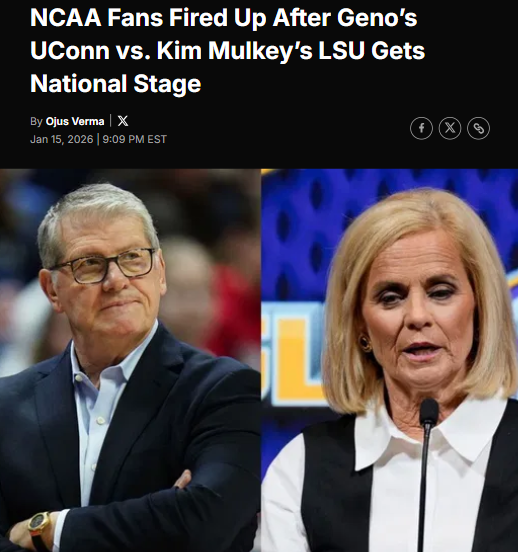Click the "National Stage" headline line

116,83
